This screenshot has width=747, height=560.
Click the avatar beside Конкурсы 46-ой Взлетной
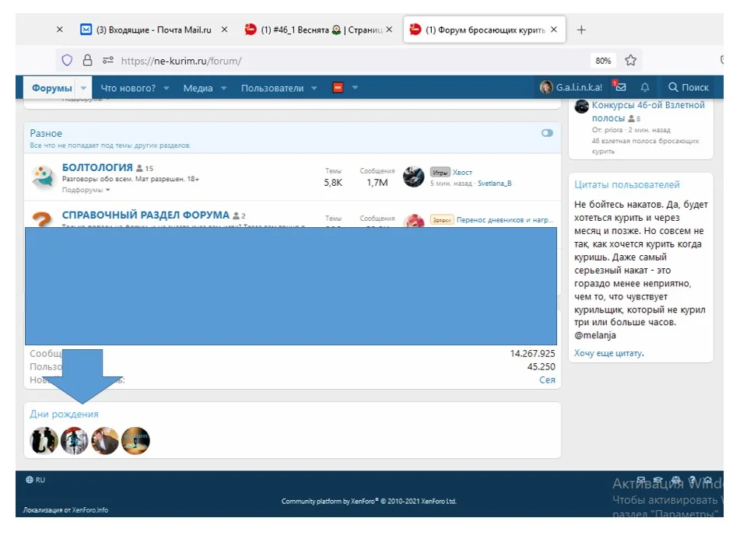(x=581, y=107)
